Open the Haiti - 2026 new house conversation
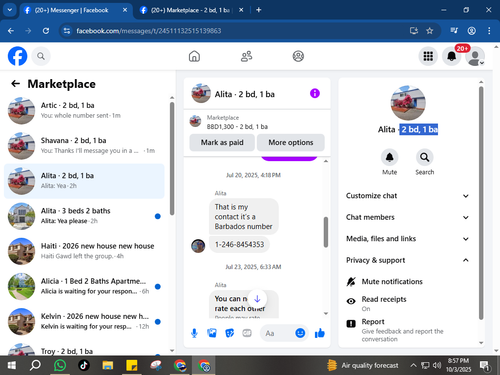Screen dimensions: 500x375 [x=84, y=251]
